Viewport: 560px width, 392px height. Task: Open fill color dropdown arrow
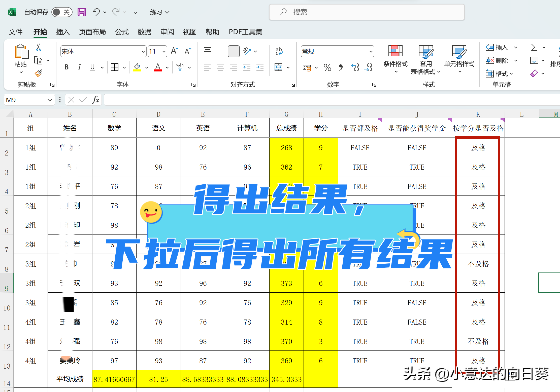147,67
